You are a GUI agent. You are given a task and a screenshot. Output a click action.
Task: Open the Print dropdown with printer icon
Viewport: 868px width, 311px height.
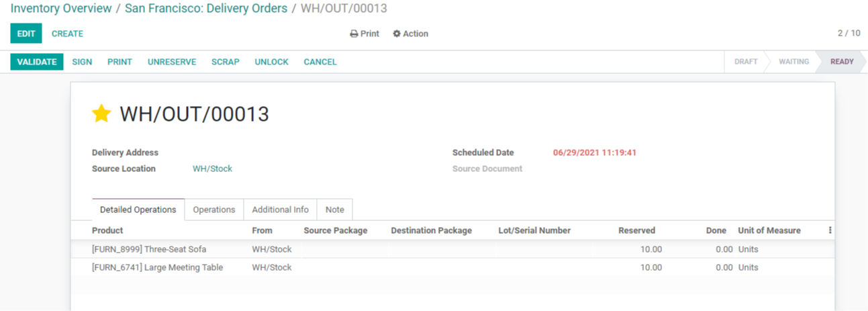365,34
